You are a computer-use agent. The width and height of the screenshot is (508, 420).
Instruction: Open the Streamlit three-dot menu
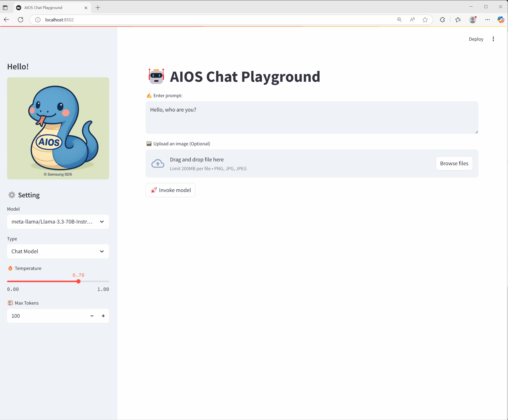[493, 39]
